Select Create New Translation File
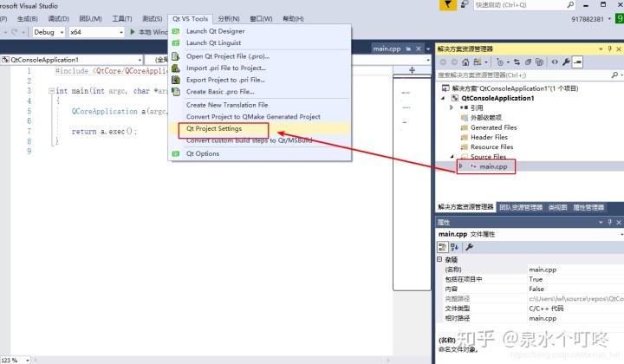This screenshot has width=624, height=364. coord(227,105)
